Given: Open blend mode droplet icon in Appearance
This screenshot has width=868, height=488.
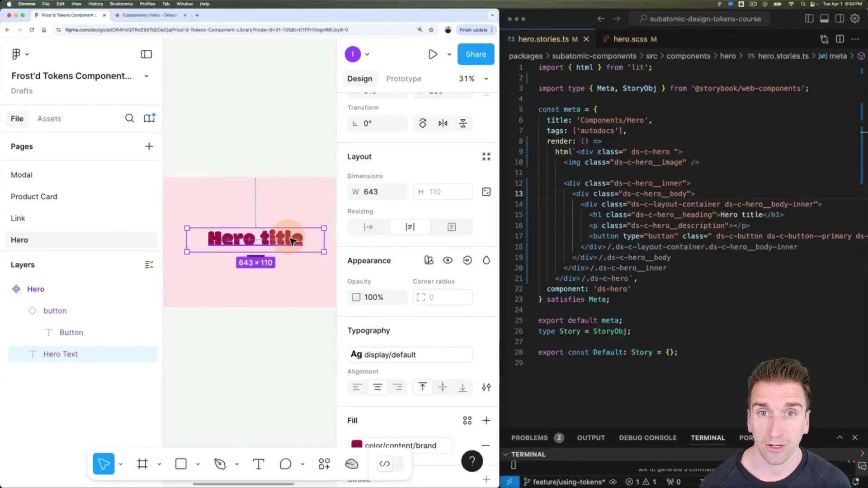Looking at the screenshot, I should coord(486,260).
